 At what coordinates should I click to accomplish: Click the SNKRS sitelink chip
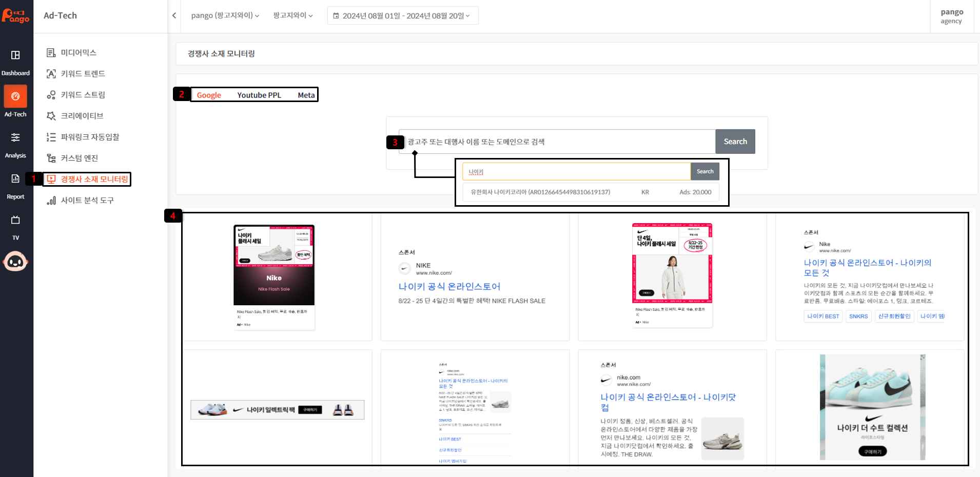point(858,316)
